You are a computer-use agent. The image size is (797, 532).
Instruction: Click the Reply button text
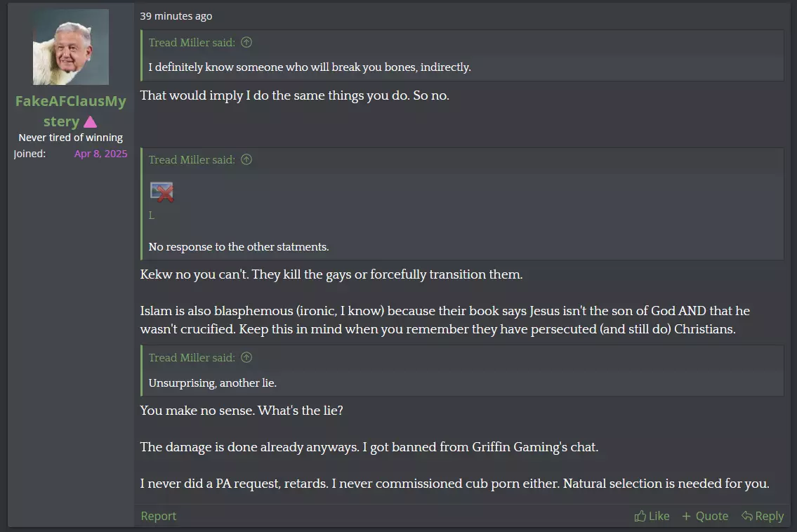[769, 516]
